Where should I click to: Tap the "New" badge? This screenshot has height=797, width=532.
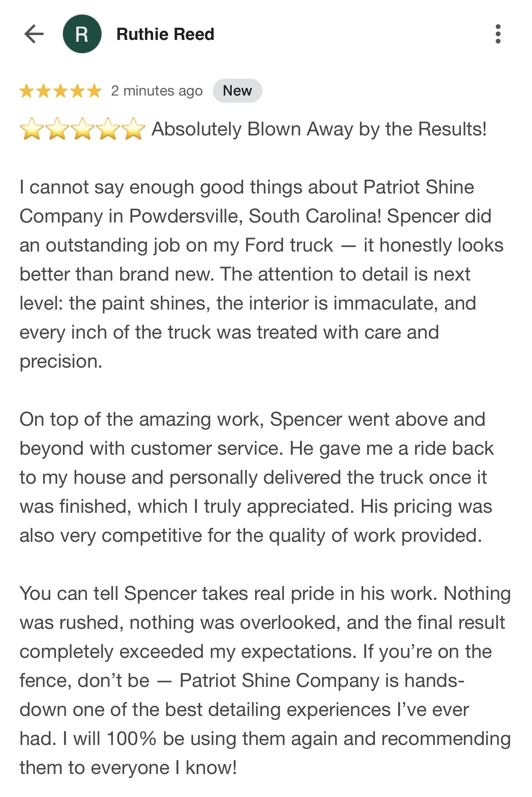point(237,91)
